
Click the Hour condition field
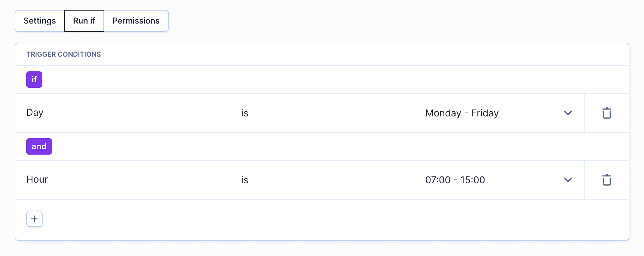123,180
